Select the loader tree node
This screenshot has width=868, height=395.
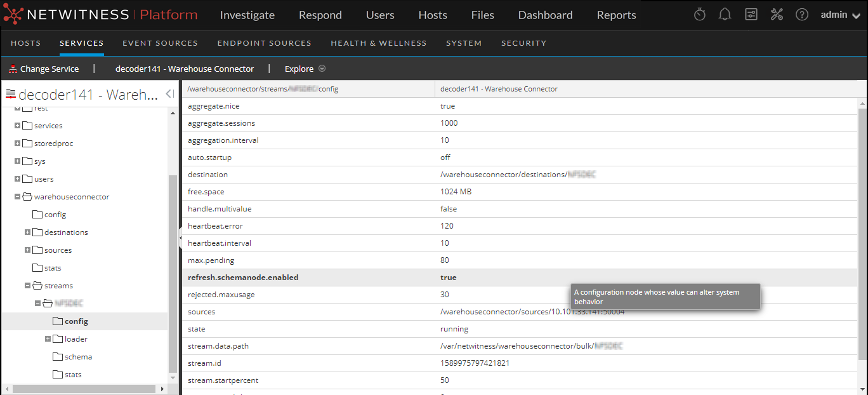click(x=76, y=339)
